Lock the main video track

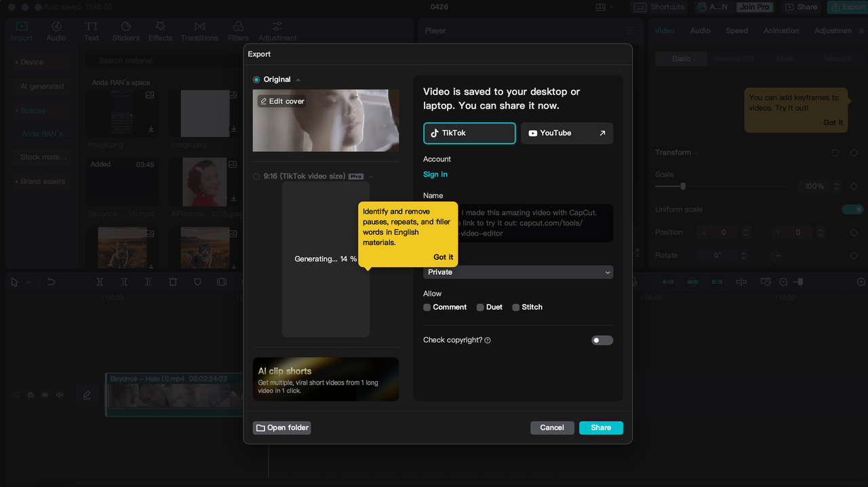(31, 395)
